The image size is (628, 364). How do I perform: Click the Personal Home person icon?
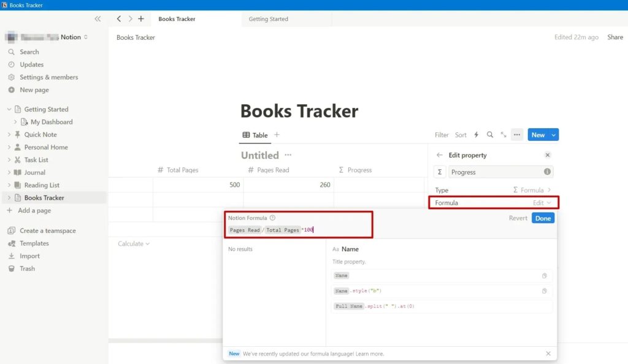pos(18,147)
